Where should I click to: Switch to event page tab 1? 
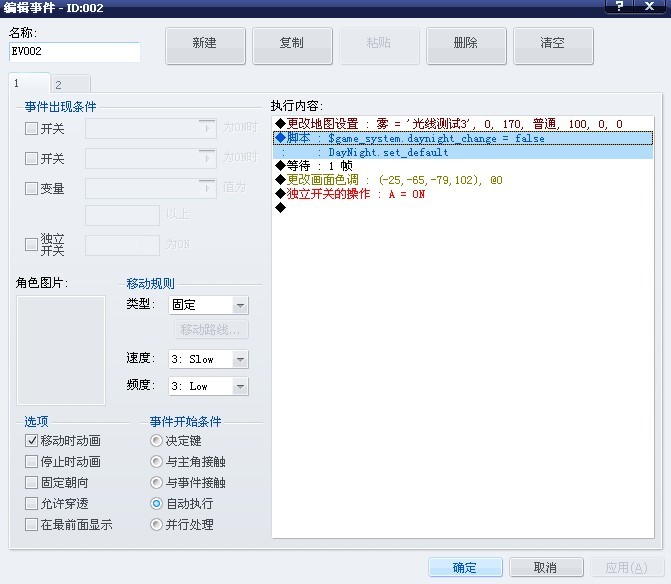point(29,83)
